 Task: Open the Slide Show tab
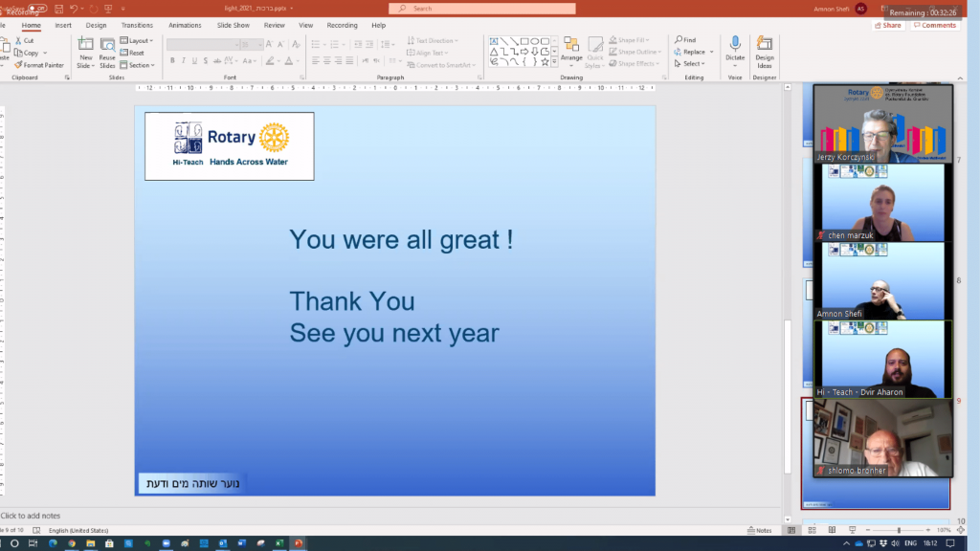233,26
